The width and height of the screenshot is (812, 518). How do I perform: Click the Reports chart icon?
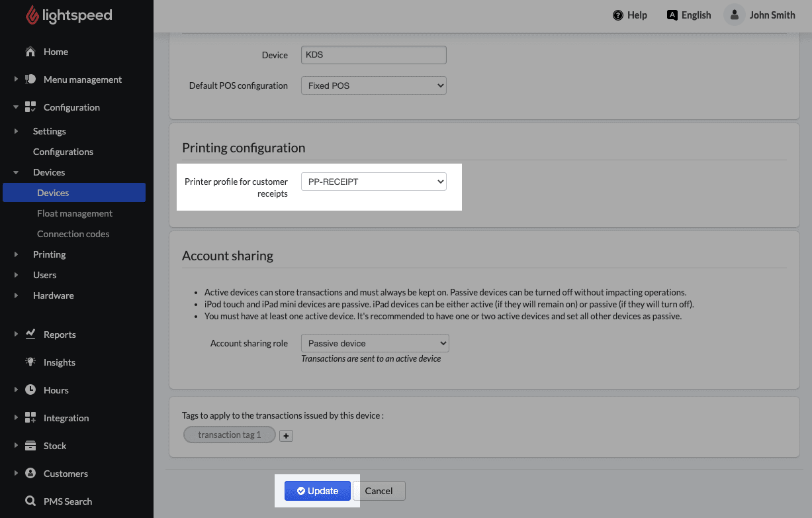pos(30,335)
